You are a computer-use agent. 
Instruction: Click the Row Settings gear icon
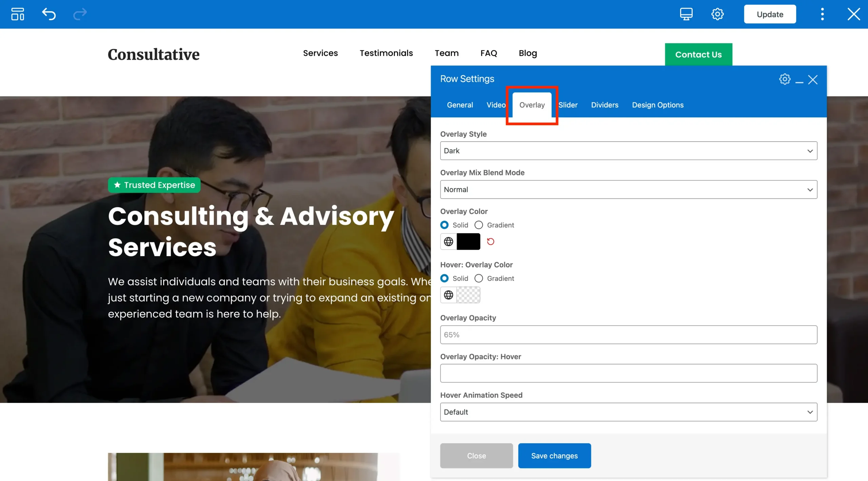pos(785,79)
